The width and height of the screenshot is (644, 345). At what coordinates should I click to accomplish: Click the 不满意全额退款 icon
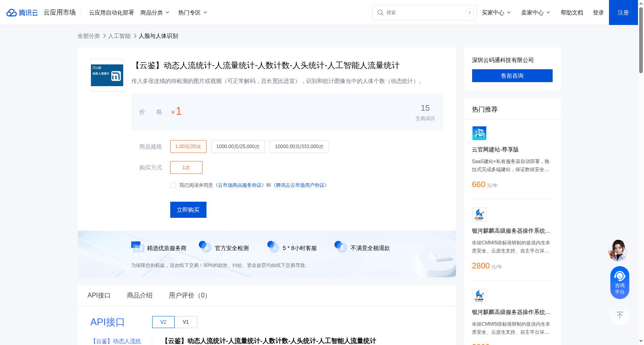[x=341, y=247]
